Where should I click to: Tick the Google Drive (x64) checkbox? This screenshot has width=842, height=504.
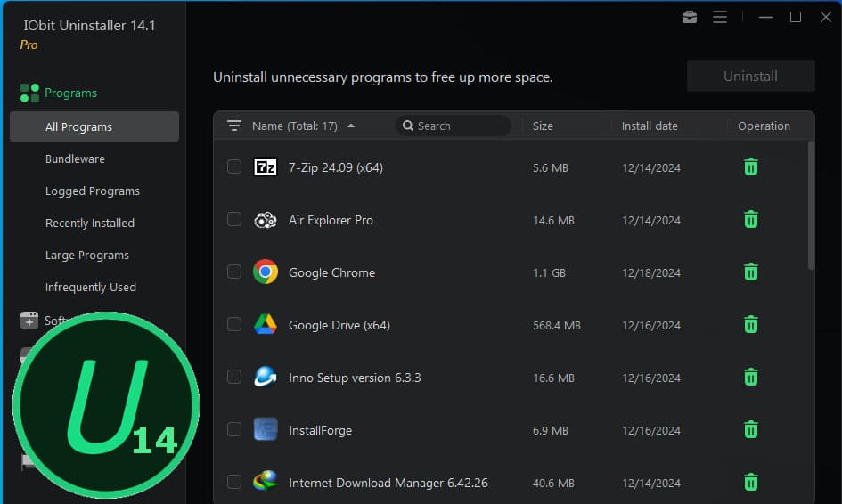(234, 325)
